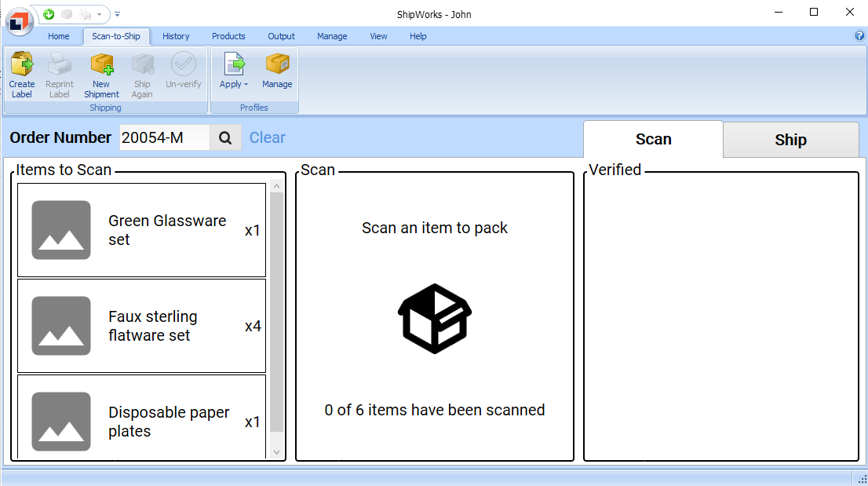Click the x1 quantity for Disposable paper plates
This screenshot has width=868, height=486.
coord(253,422)
